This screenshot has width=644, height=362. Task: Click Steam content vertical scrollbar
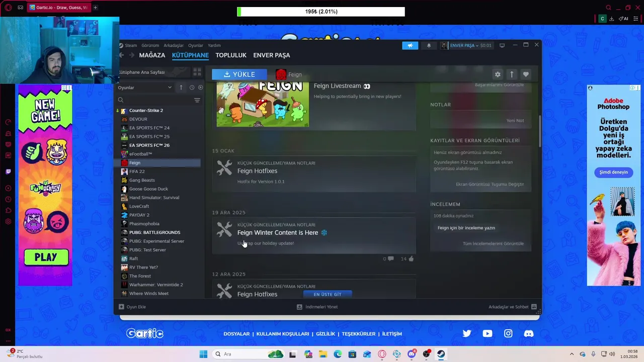(540, 131)
